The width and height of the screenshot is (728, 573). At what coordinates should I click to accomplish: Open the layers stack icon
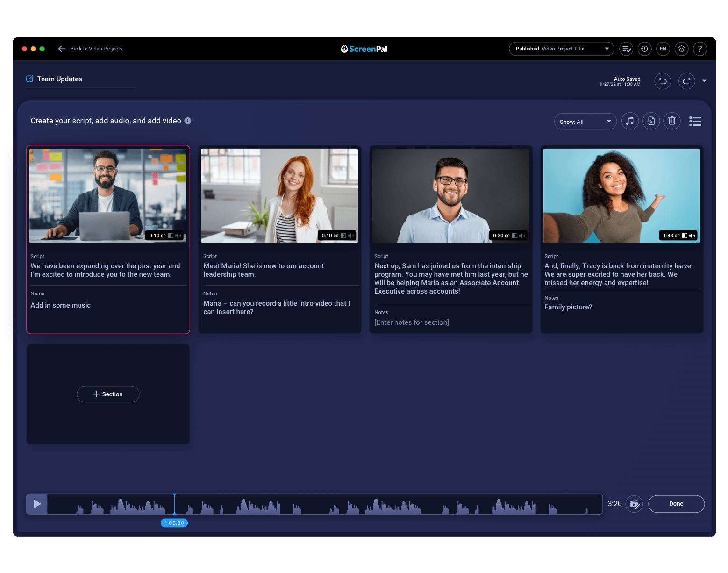point(681,49)
